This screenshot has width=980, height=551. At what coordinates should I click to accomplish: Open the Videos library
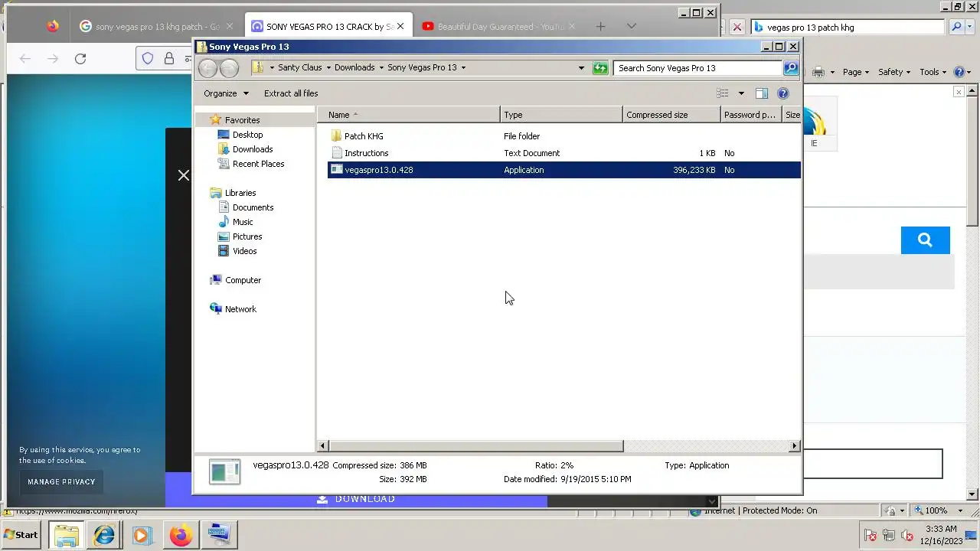tap(244, 251)
